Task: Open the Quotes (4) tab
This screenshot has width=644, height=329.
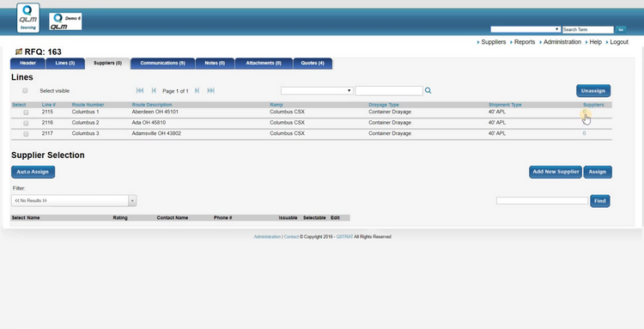Action: pos(313,64)
